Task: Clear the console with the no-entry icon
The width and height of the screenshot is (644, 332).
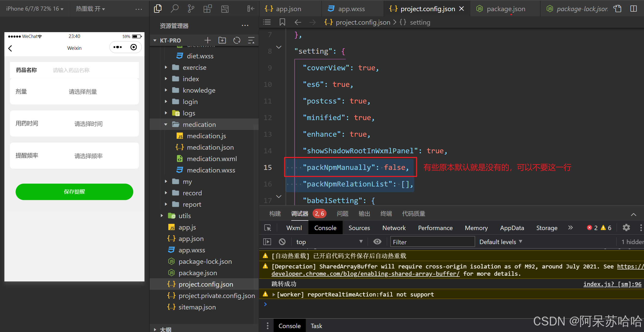Action: point(282,241)
